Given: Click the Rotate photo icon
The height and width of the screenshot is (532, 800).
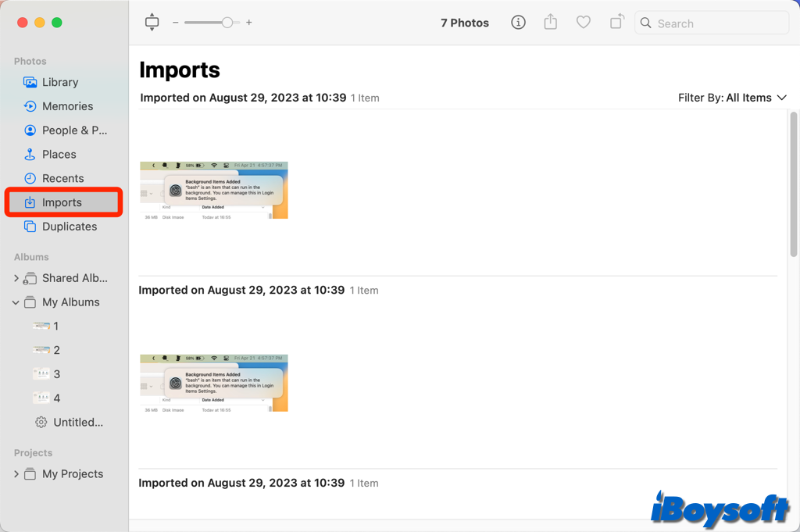Looking at the screenshot, I should (x=616, y=22).
